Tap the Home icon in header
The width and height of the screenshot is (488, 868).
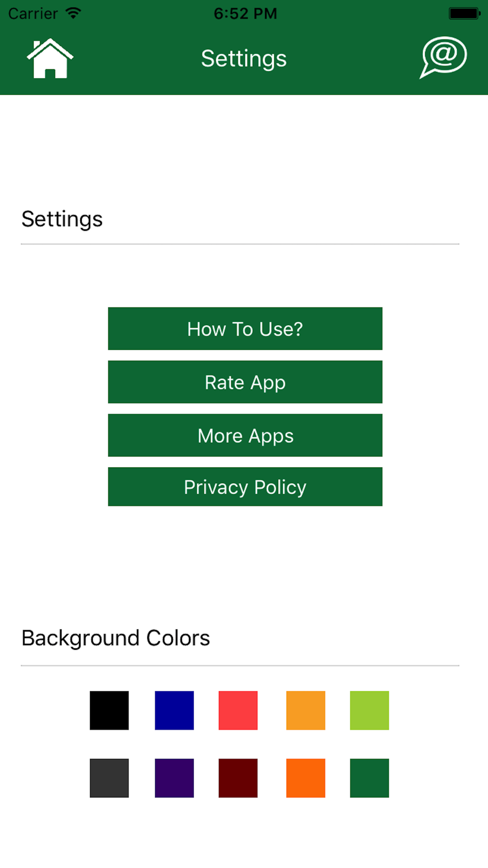tap(50, 58)
